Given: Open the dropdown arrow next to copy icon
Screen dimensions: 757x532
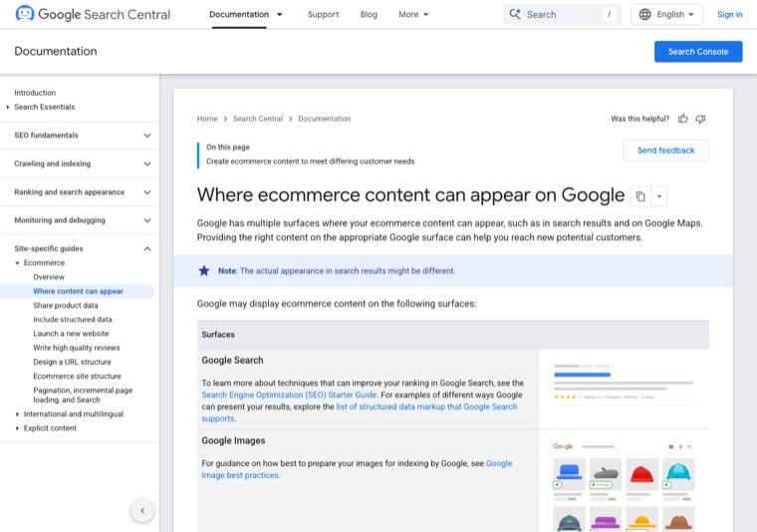Looking at the screenshot, I should (659, 196).
